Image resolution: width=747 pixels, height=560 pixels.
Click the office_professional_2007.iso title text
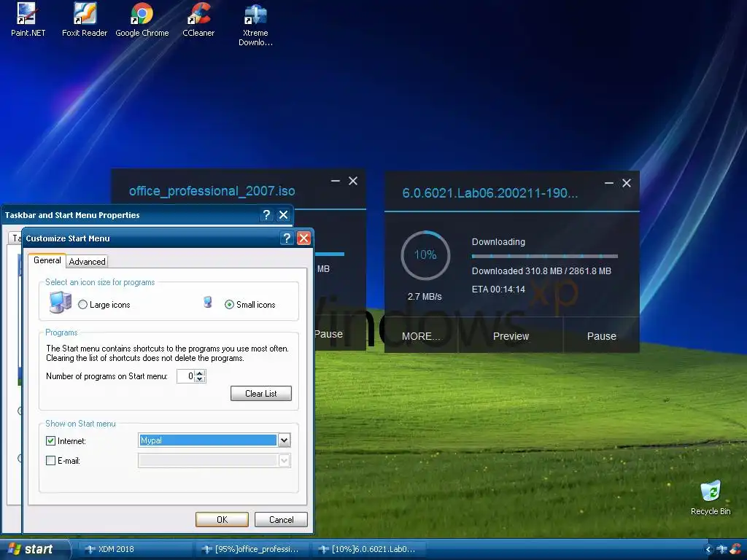212,191
